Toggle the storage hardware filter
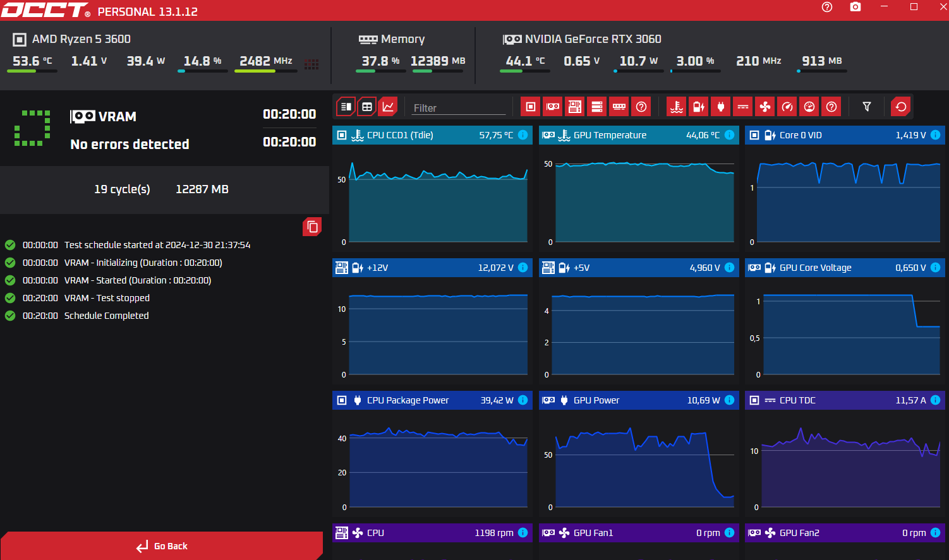 click(597, 107)
